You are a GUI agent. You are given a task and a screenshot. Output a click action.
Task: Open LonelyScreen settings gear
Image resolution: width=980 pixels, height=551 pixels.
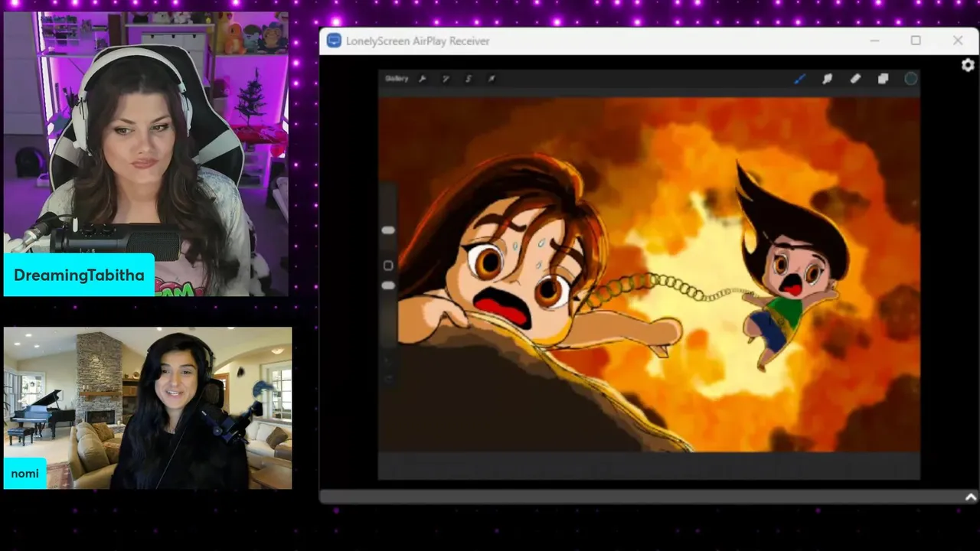pos(968,66)
